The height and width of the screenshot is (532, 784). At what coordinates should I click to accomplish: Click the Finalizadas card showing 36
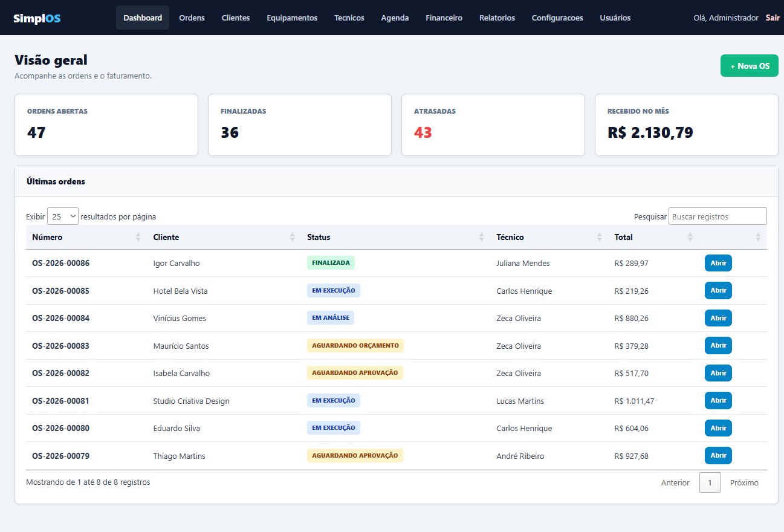tap(300, 125)
